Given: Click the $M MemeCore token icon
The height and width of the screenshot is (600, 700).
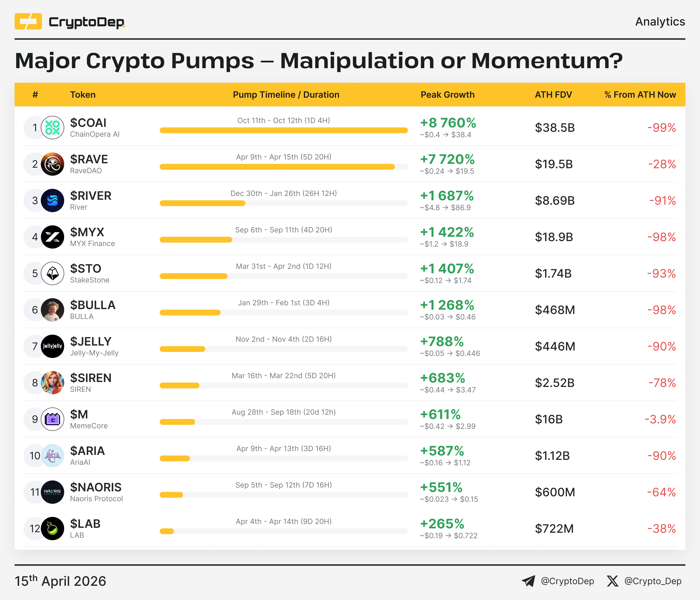Looking at the screenshot, I should pos(52,419).
